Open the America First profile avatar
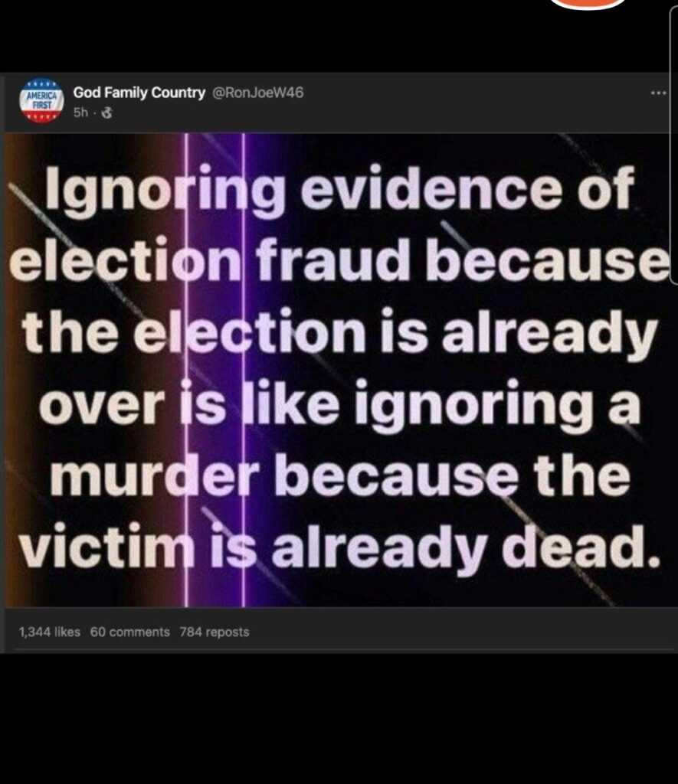The height and width of the screenshot is (784, 678). click(x=41, y=101)
